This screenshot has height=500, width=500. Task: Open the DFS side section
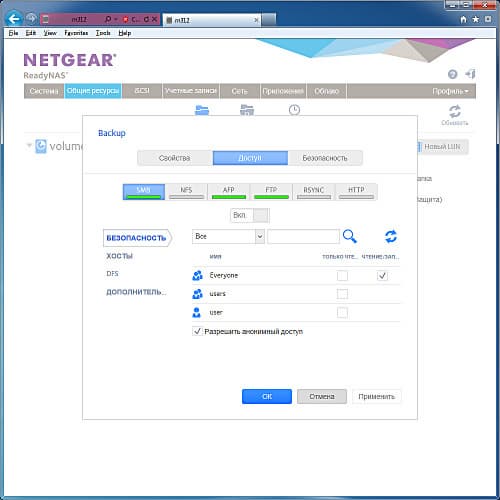(113, 274)
